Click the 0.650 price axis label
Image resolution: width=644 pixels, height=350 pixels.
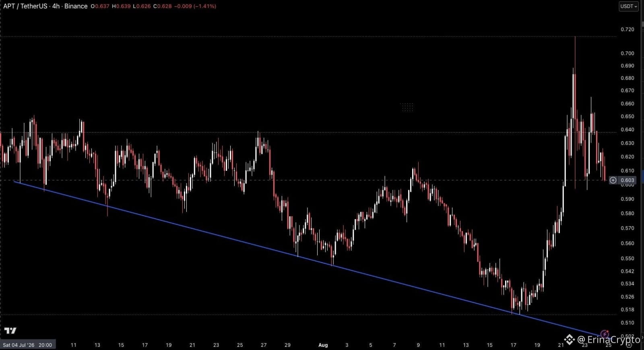point(627,116)
